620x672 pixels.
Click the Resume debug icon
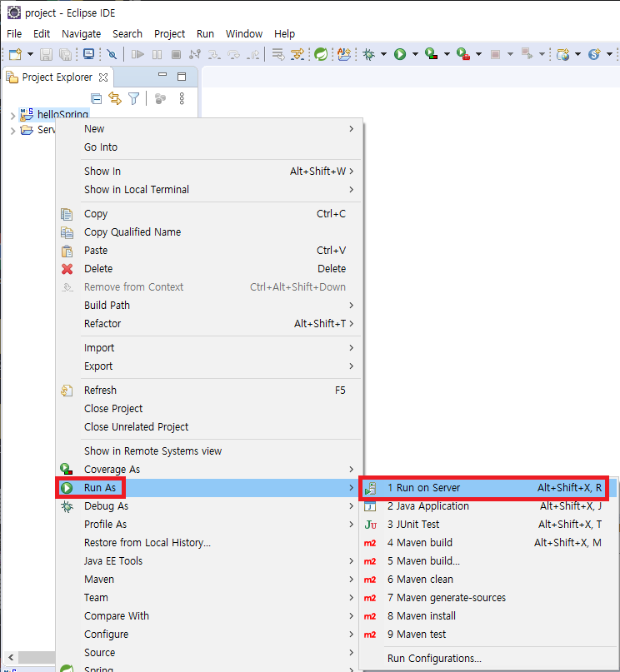137,54
